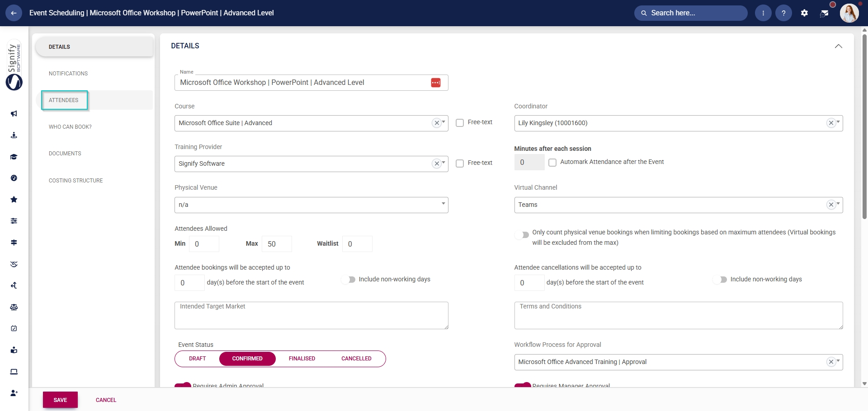The width and height of the screenshot is (868, 411).
Task: Open the sliders sidebar icon
Action: tap(14, 221)
